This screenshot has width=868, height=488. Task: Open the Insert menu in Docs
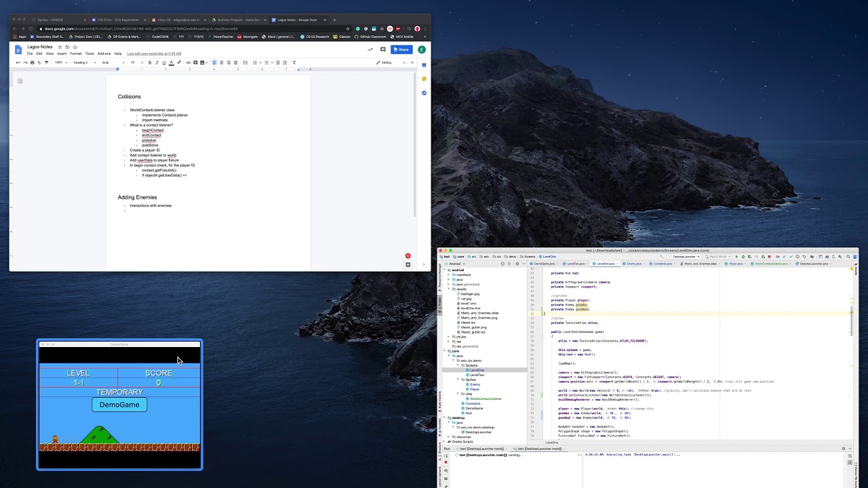[x=62, y=54]
